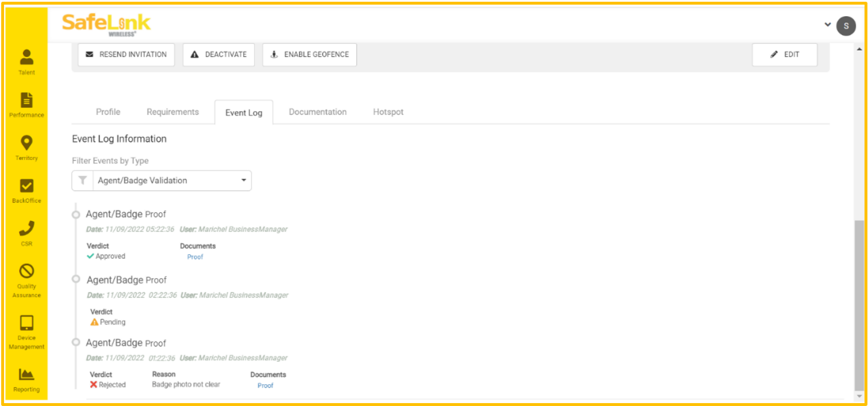Click the date 11/09/2022 01:22:36
Image resolution: width=868 pixels, height=406 pixels.
140,358
